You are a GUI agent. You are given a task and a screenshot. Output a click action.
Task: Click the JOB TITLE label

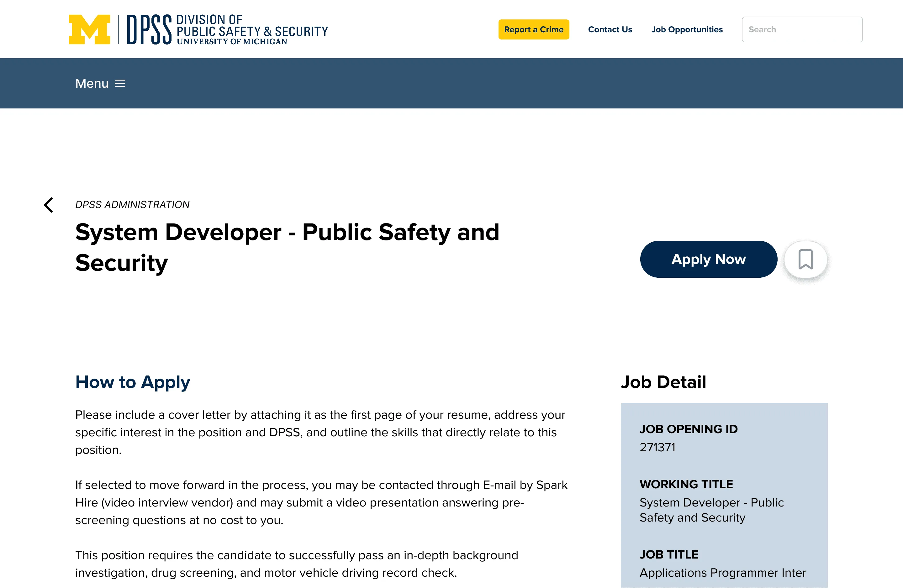[x=669, y=554]
